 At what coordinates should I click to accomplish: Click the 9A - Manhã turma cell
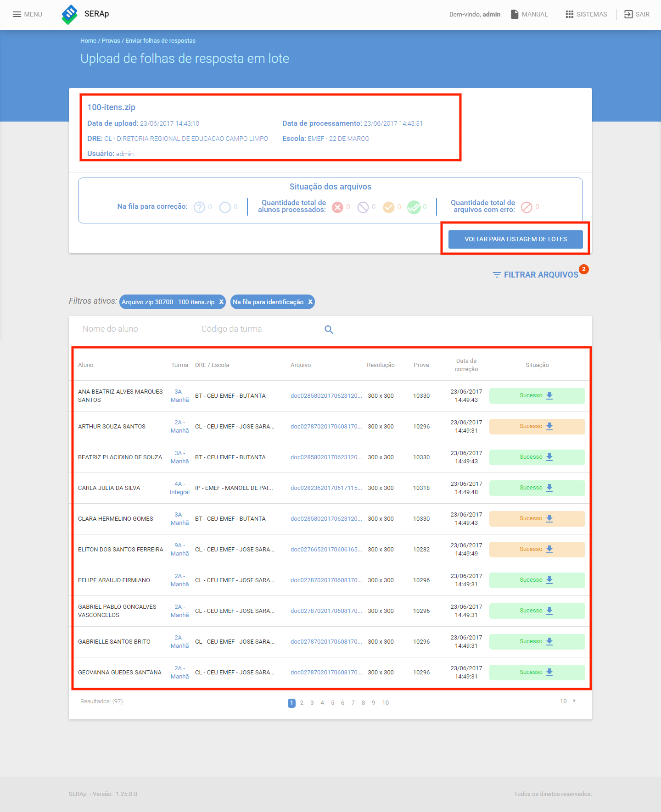(179, 550)
